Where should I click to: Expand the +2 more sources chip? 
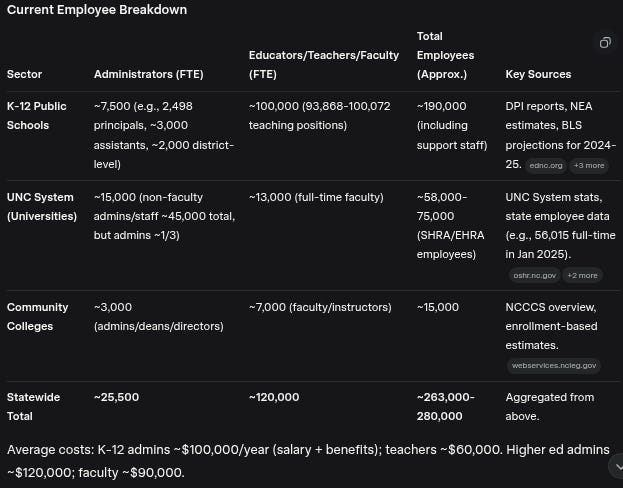pos(582,275)
